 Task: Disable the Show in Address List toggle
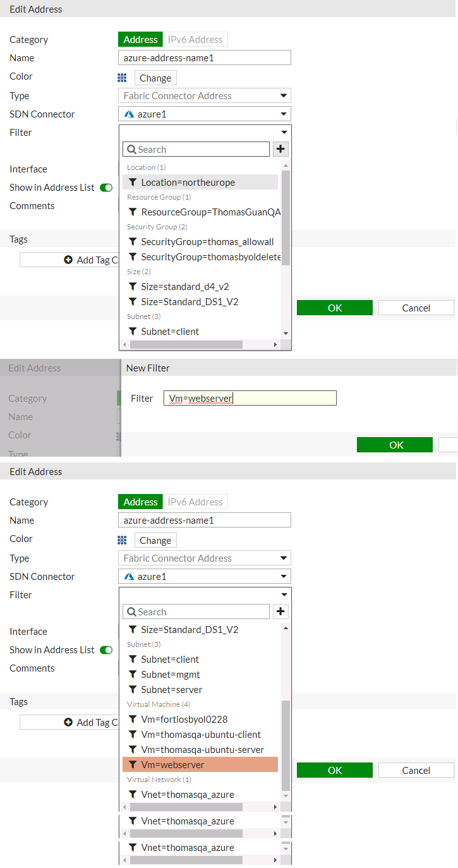point(106,188)
